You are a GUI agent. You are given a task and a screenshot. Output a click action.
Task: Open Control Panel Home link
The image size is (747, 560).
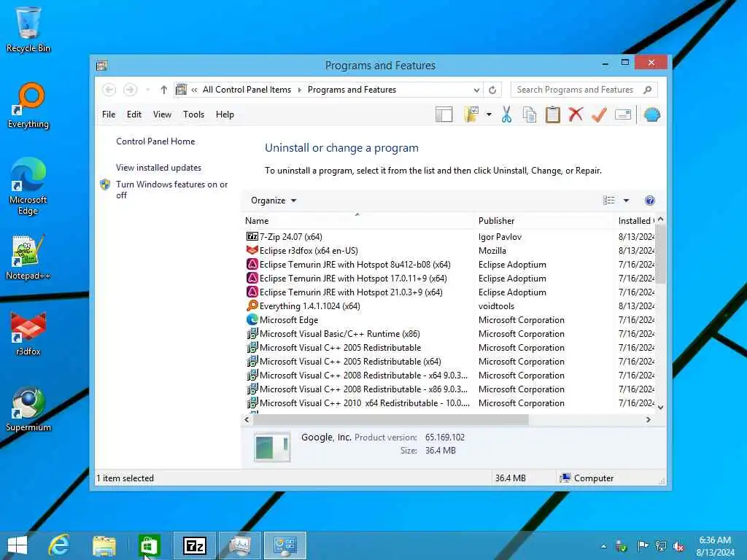(x=155, y=141)
